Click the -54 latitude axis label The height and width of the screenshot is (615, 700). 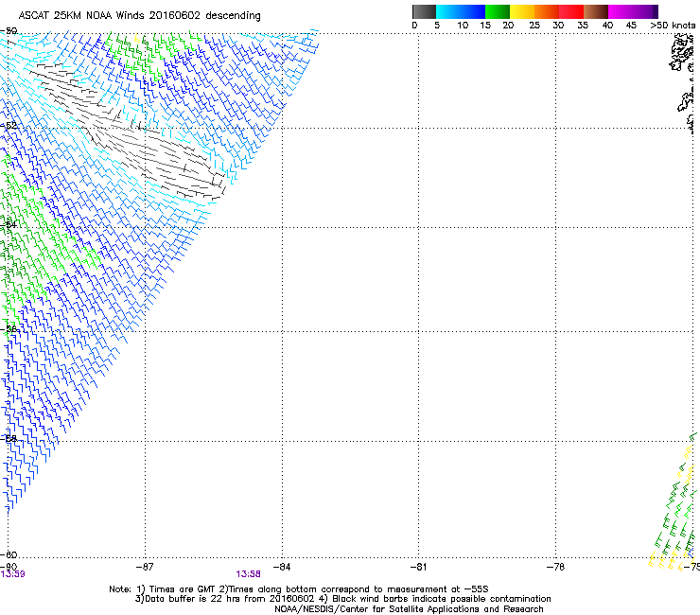[9, 224]
